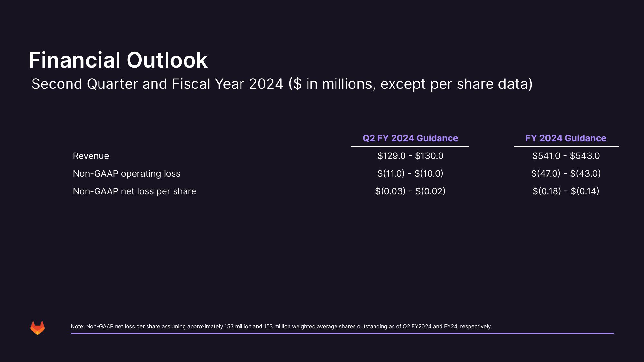Click the Revenue label text
Screen dimensions: 644x362
click(x=91, y=156)
